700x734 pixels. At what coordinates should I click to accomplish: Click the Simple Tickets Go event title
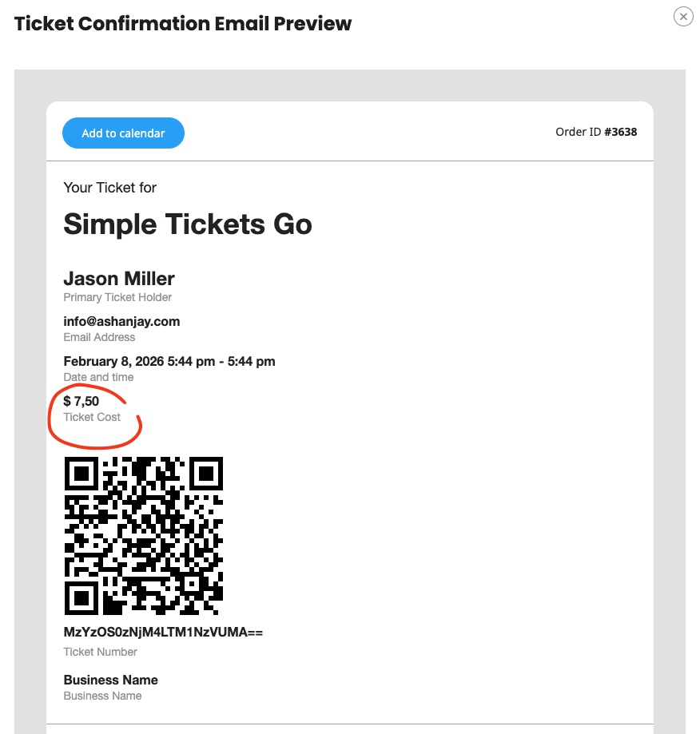coord(188,224)
